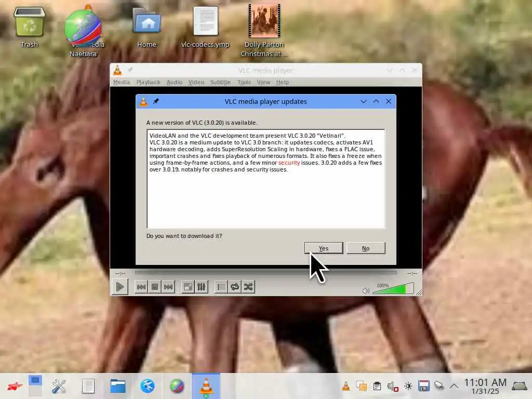The width and height of the screenshot is (532, 399).
Task: Show extended settings (equalizer icon) in VLC
Action: (x=201, y=287)
